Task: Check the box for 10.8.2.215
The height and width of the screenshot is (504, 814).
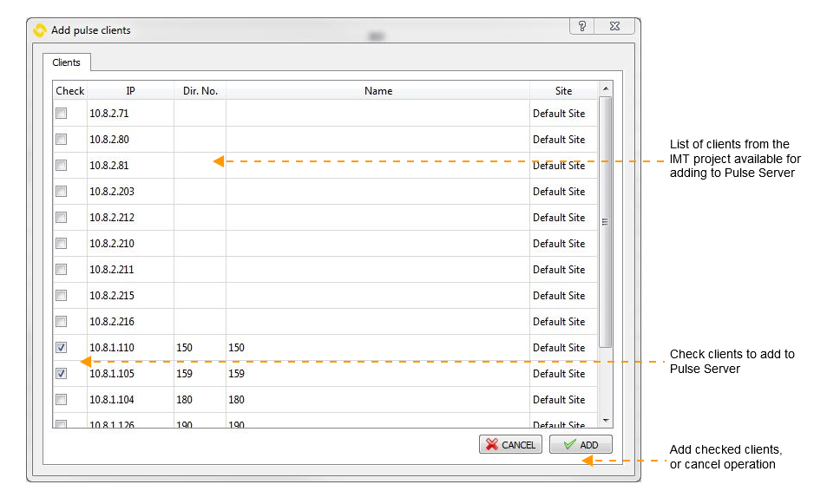Action: coord(62,295)
